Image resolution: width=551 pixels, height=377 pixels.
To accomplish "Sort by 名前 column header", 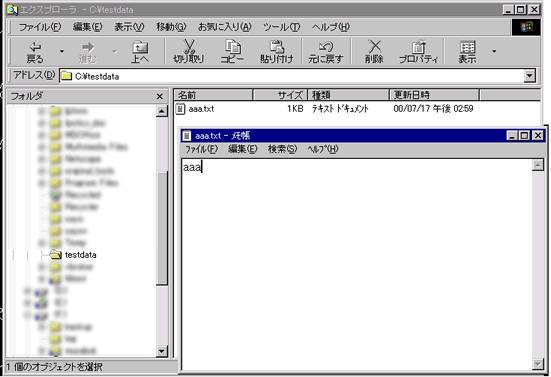I will pos(214,95).
